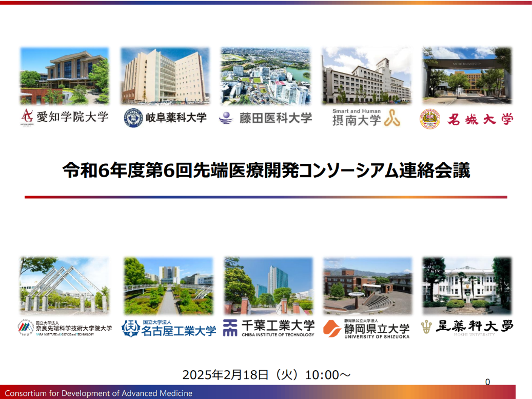Click the date 2025年2月18日（火）10:00～
This screenshot has width=532, height=399.
[266, 375]
